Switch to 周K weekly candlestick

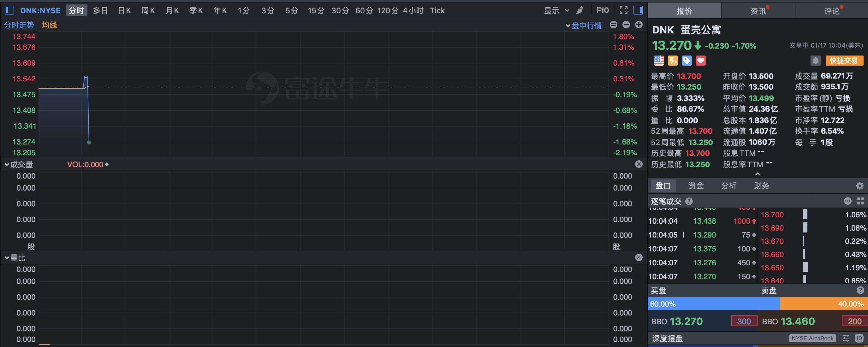coord(148,11)
